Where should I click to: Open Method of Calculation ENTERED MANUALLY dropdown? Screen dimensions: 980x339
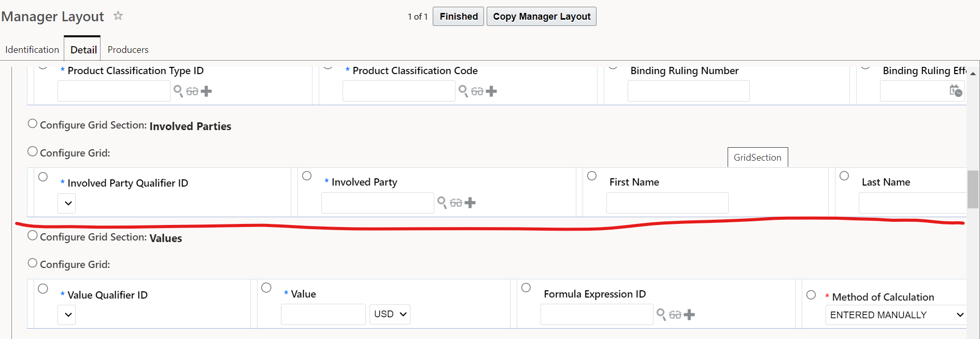point(896,315)
